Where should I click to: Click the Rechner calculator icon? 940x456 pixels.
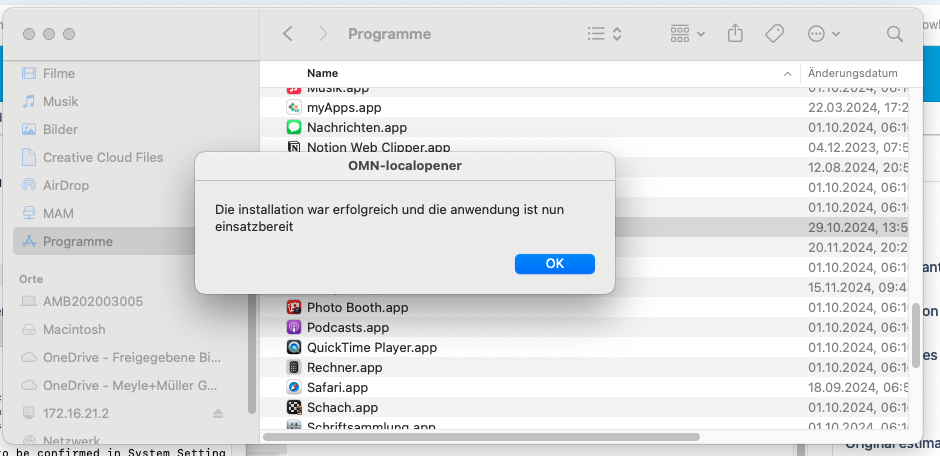(x=294, y=367)
